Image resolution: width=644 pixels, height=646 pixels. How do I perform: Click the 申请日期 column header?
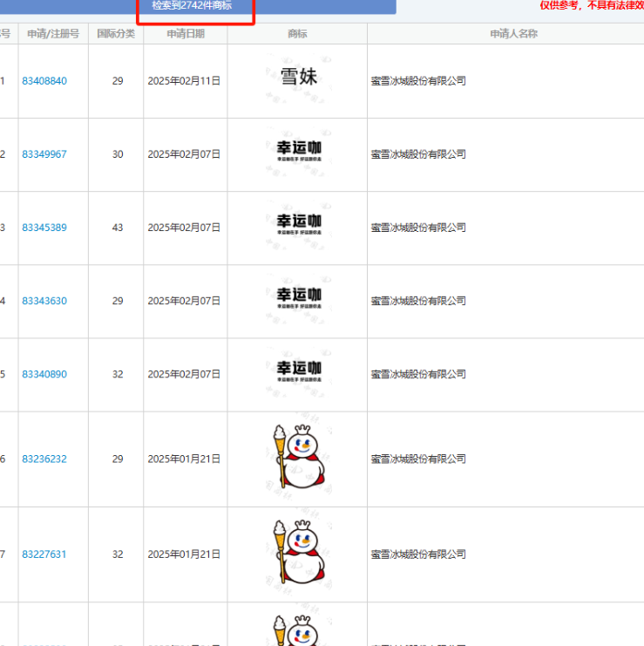click(x=186, y=34)
